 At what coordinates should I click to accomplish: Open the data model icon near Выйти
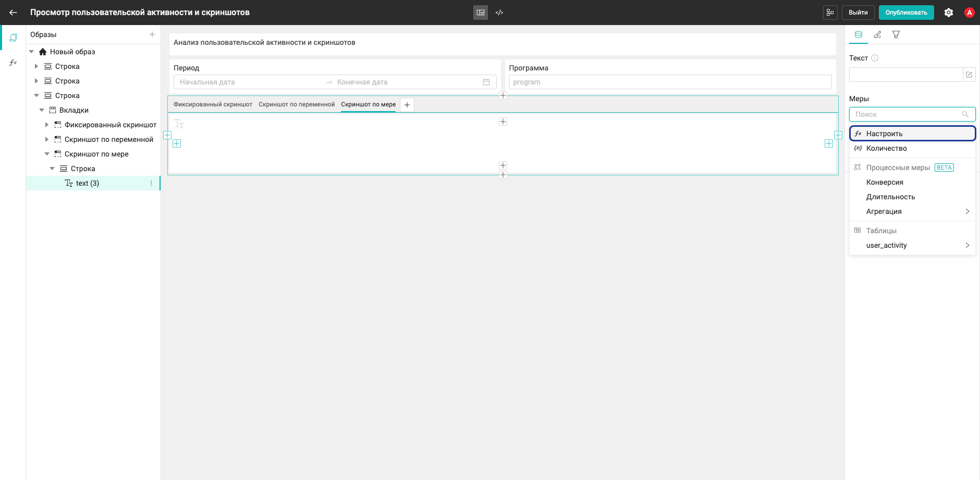pos(830,13)
